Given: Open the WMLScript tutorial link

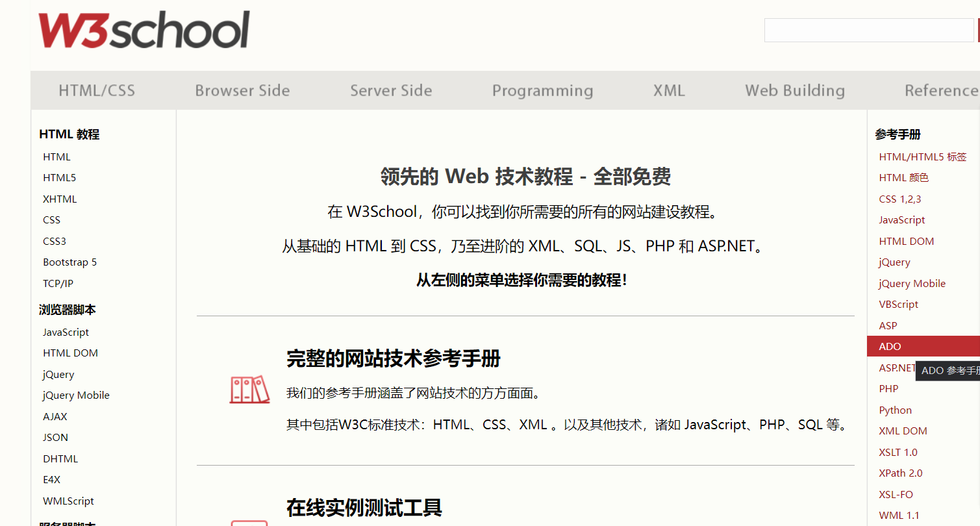Looking at the screenshot, I should (x=68, y=501).
